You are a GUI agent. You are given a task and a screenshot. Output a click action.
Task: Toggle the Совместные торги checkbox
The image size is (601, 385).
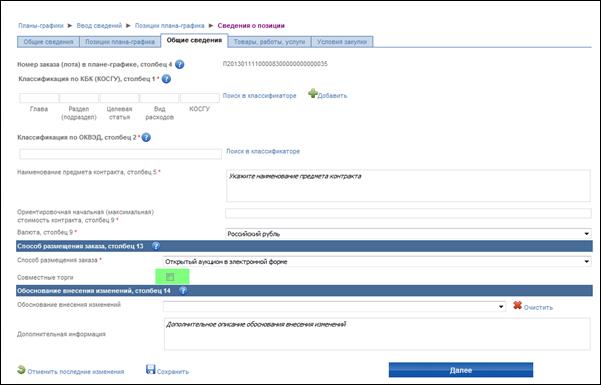pyautogui.click(x=170, y=277)
